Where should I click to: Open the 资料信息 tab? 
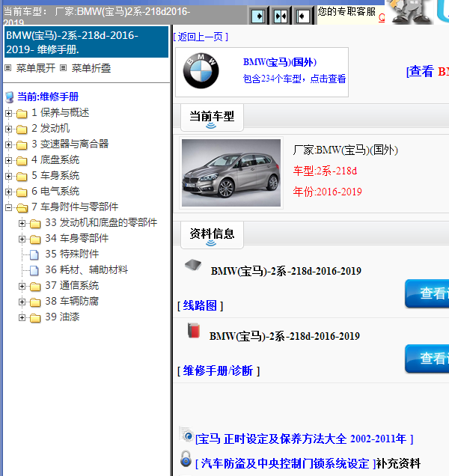point(212,235)
